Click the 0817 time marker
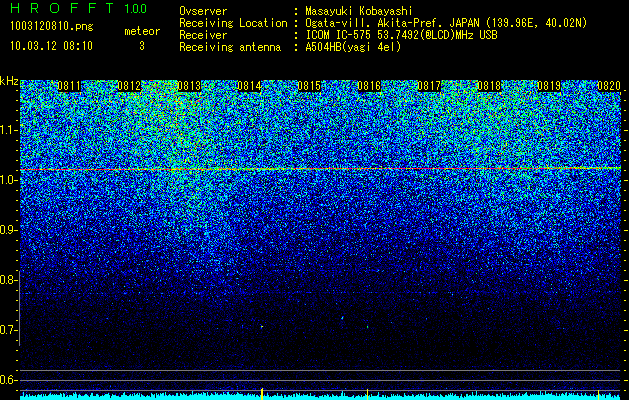Image resolution: width=629 pixels, height=400 pixels. 429,86
